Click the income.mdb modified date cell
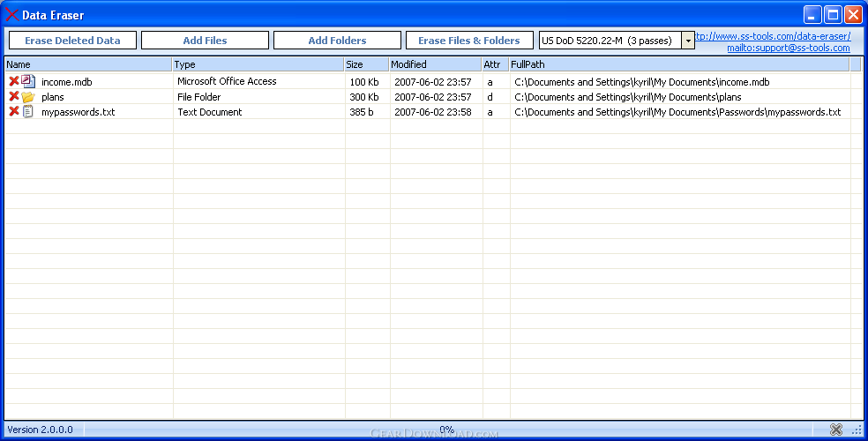The width and height of the screenshot is (868, 441). [433, 82]
